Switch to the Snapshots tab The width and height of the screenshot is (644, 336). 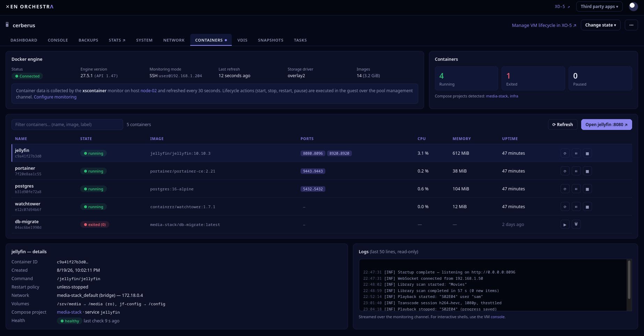pyautogui.click(x=271, y=40)
